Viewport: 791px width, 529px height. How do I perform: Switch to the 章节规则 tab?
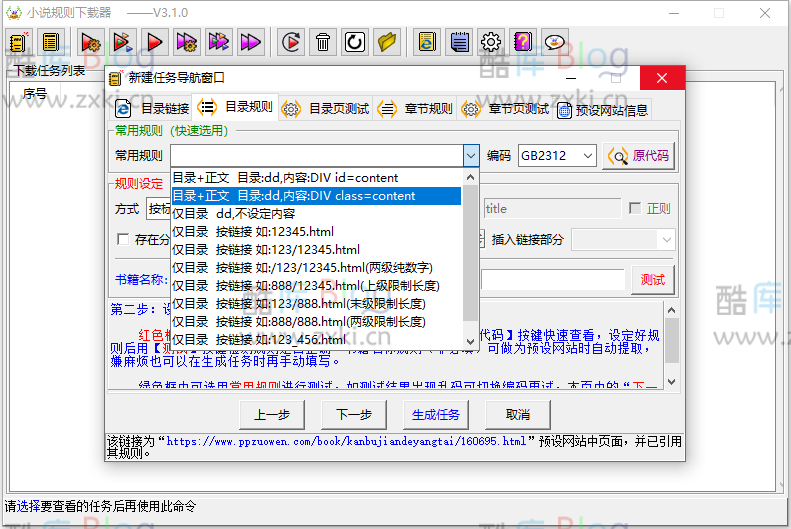coord(415,108)
